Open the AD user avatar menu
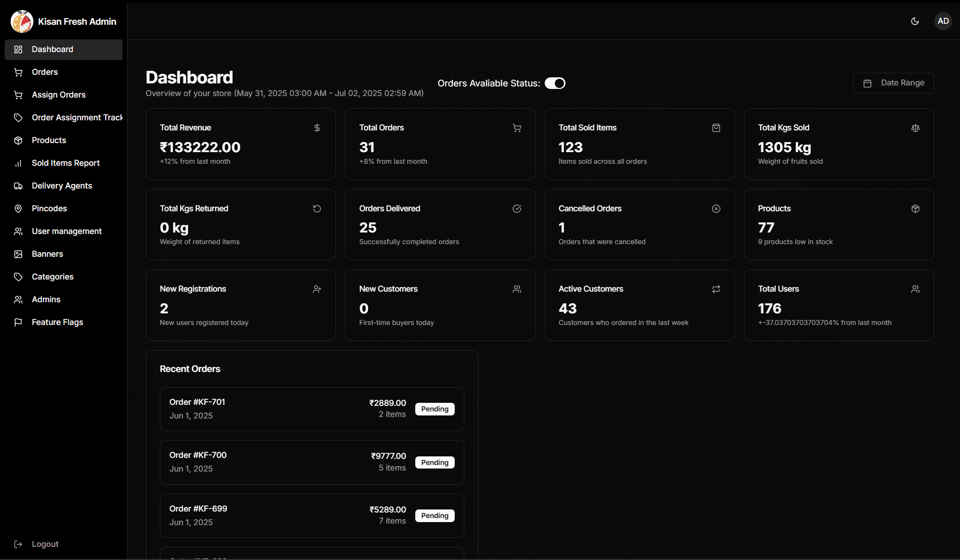 click(943, 21)
